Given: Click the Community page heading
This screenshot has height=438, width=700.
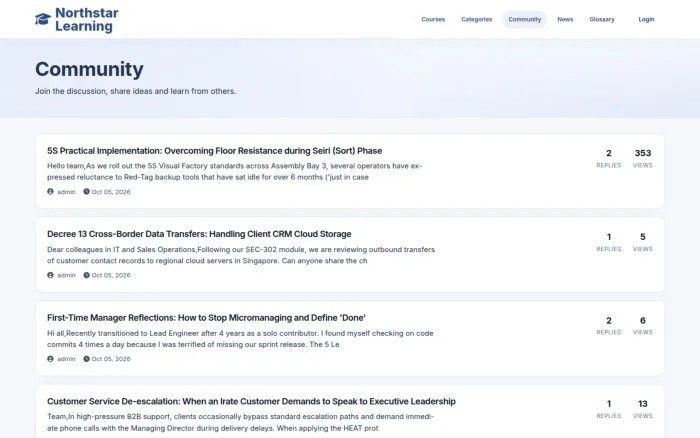Looking at the screenshot, I should coord(89,69).
